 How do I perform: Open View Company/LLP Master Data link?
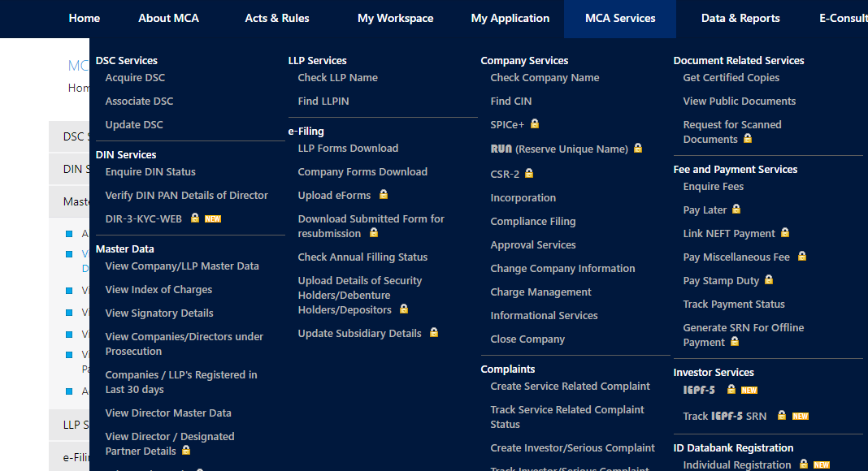[x=182, y=266]
